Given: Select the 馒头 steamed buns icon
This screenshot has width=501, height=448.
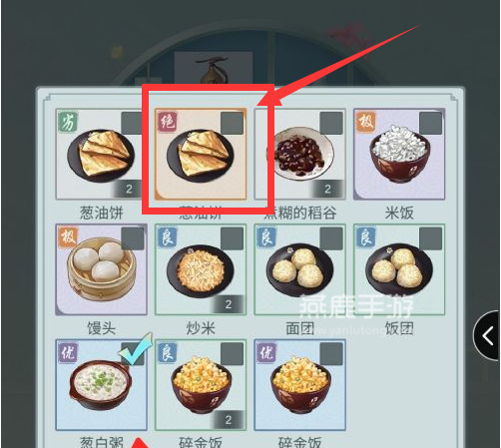Looking at the screenshot, I should pyautogui.click(x=101, y=269).
